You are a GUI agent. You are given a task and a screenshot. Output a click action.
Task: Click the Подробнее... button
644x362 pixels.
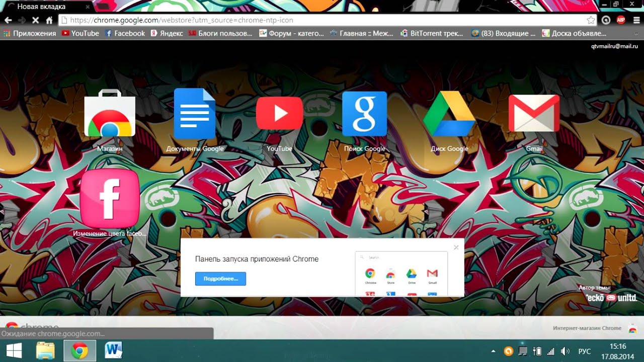coord(220,279)
